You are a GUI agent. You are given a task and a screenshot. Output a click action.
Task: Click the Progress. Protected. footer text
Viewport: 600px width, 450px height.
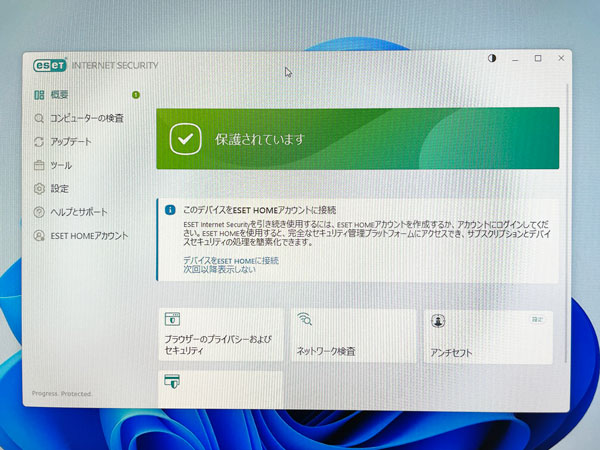[62, 393]
